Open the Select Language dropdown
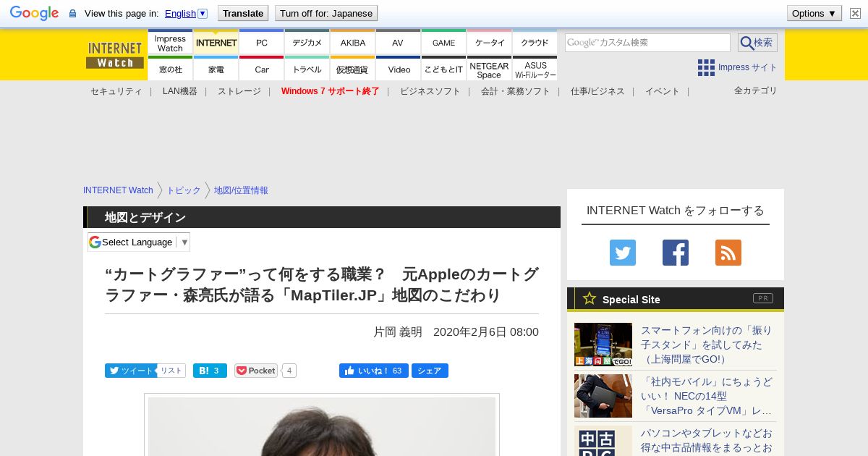Viewport: 868px width, 456px height. (x=139, y=242)
